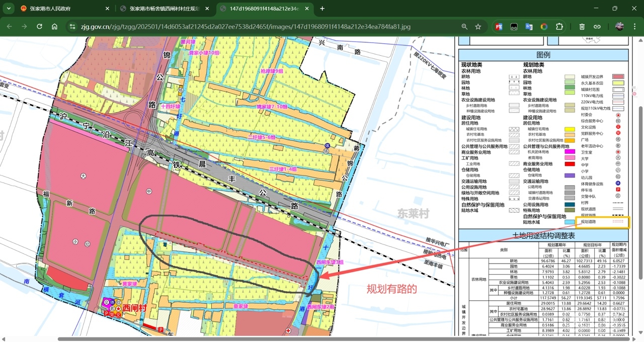Open the user profile avatar
Viewport: 644px width, 342px height.
click(x=619, y=27)
